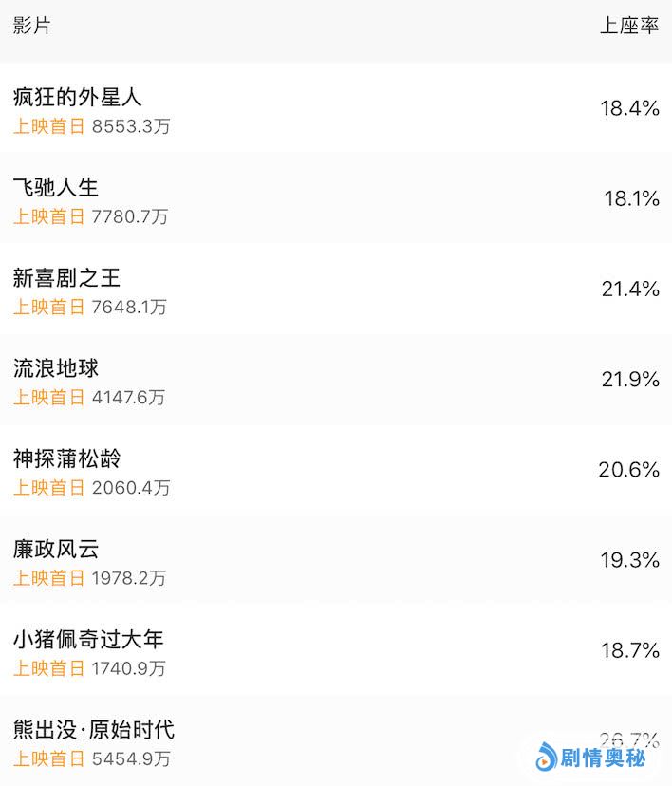Click the 20.6% attendance rate value
672x786 pixels.
628,470
